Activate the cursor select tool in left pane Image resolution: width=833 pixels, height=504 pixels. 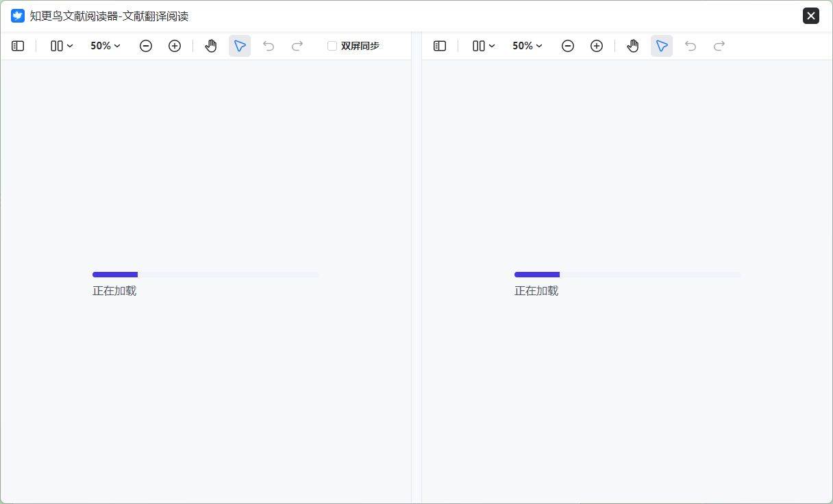point(240,46)
